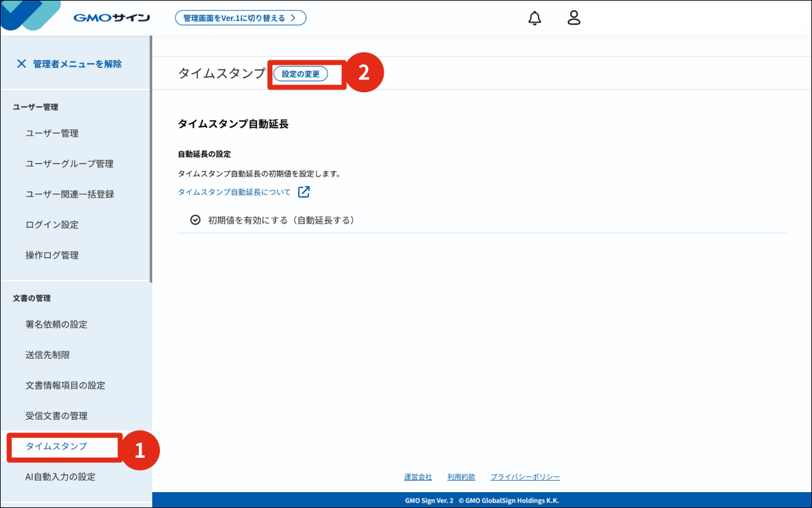Click the 文書の管理 section header
Image resolution: width=812 pixels, height=508 pixels.
pyautogui.click(x=32, y=298)
